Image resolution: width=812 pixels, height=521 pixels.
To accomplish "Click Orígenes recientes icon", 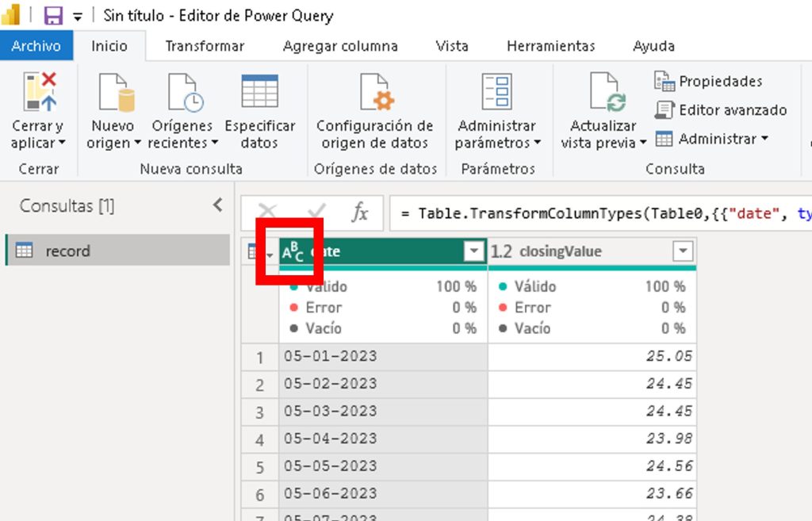I will (x=182, y=91).
